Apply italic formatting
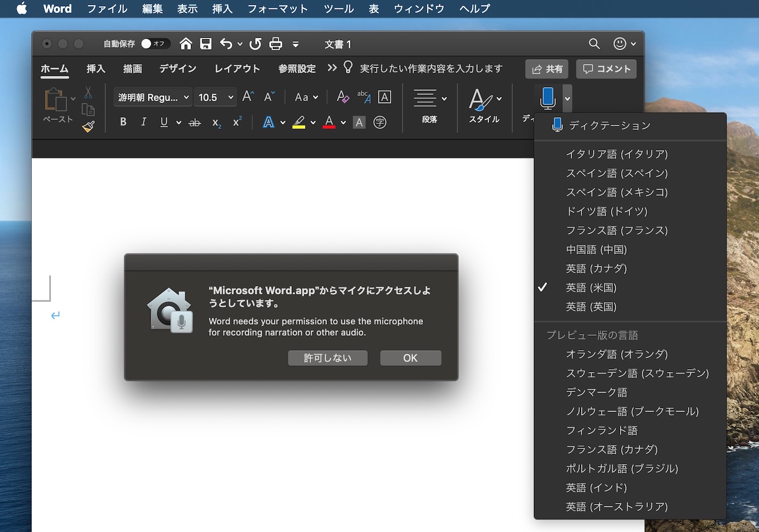Image resolution: width=759 pixels, height=532 pixels. click(143, 122)
